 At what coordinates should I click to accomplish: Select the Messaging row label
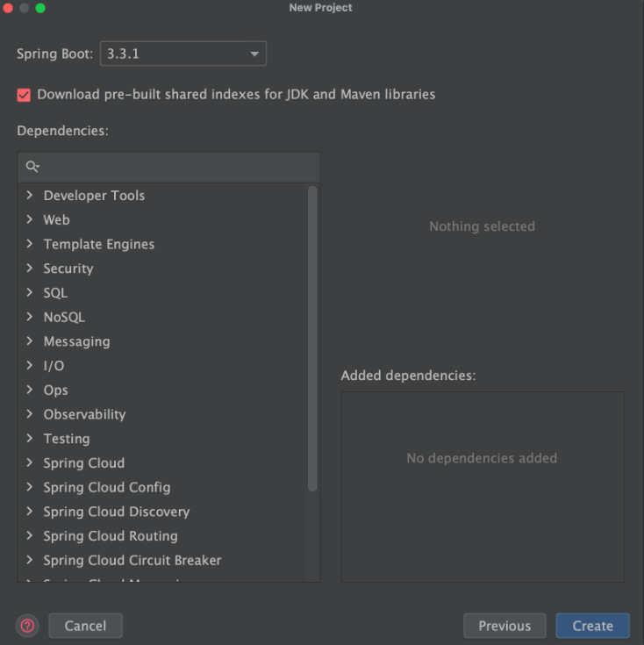coord(77,341)
